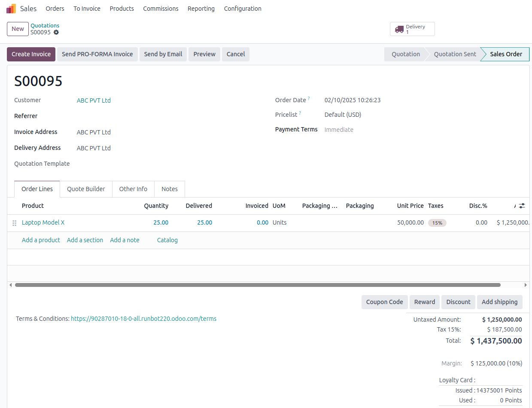The width and height of the screenshot is (532, 408).
Task: Open the Sales app grid icon
Action: (11, 8)
